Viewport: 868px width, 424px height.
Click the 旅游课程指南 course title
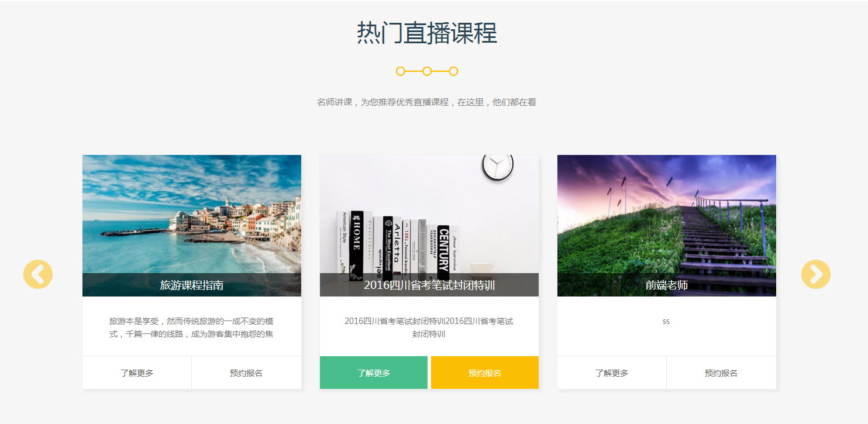[x=192, y=285]
